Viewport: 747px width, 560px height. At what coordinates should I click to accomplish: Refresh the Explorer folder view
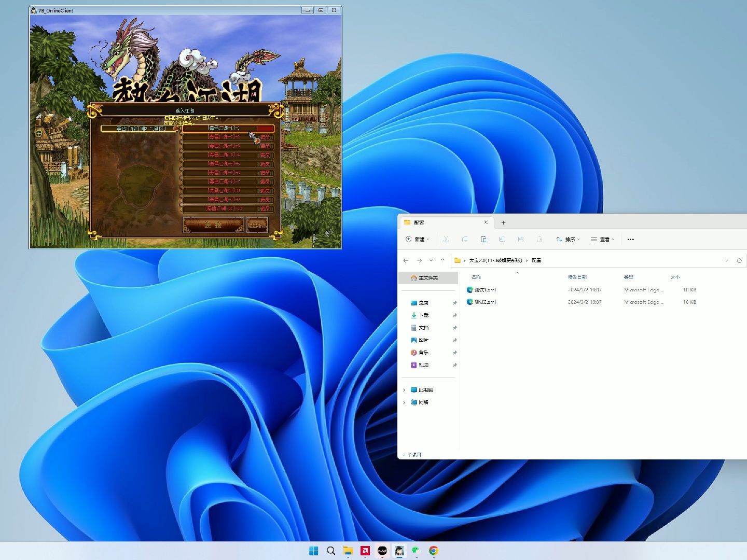point(739,260)
